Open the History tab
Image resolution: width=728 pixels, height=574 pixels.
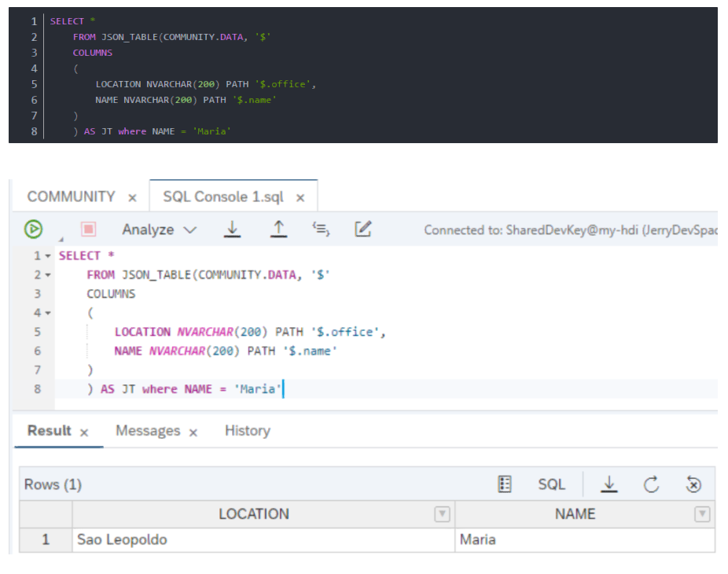(x=248, y=431)
